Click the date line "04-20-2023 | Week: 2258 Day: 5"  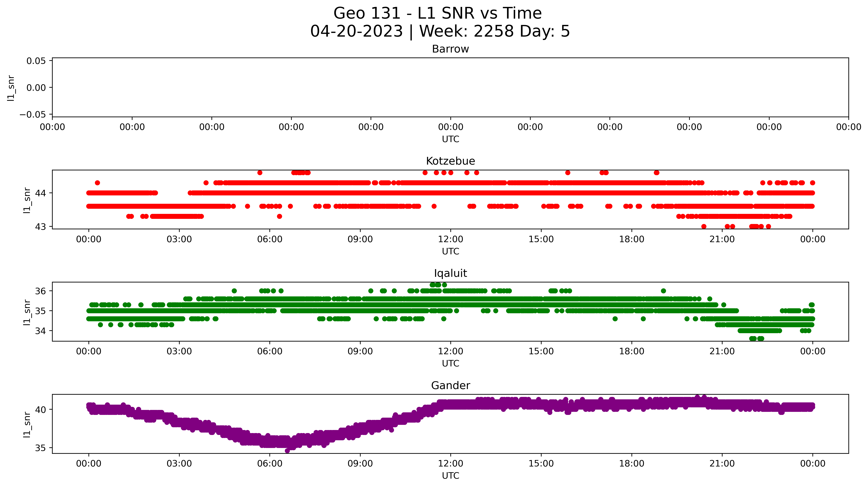point(440,31)
